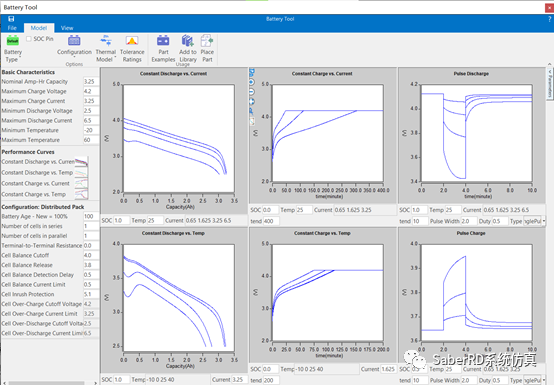This screenshot has width=554, height=385.
Task: Edit Duty field under Pulse Charge chart
Action: [500, 380]
